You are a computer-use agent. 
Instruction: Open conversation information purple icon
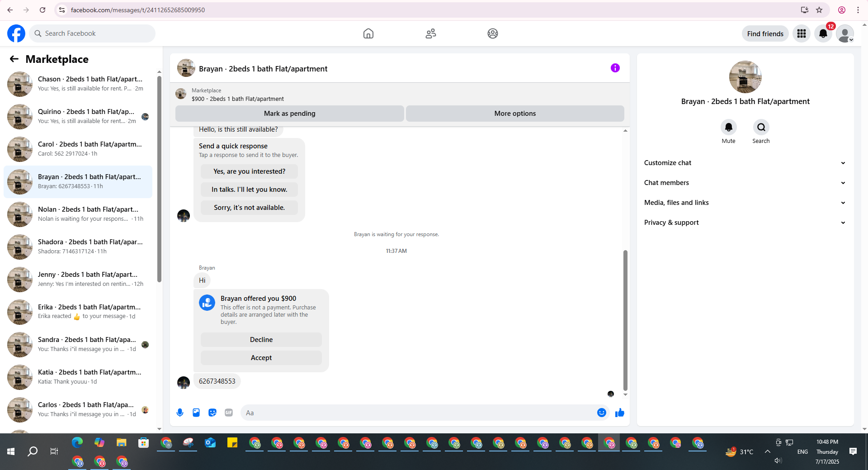(x=615, y=68)
